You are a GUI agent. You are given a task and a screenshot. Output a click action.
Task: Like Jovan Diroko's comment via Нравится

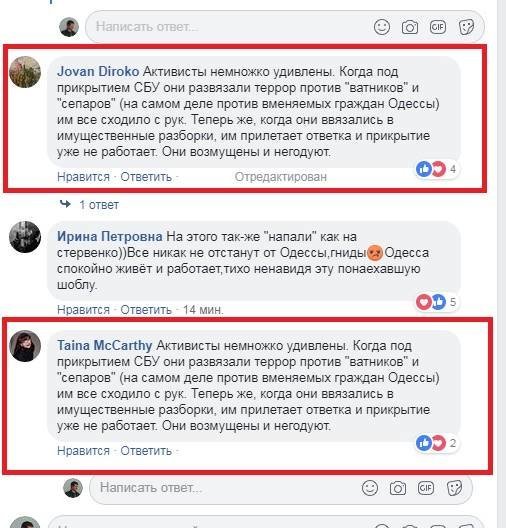83,177
